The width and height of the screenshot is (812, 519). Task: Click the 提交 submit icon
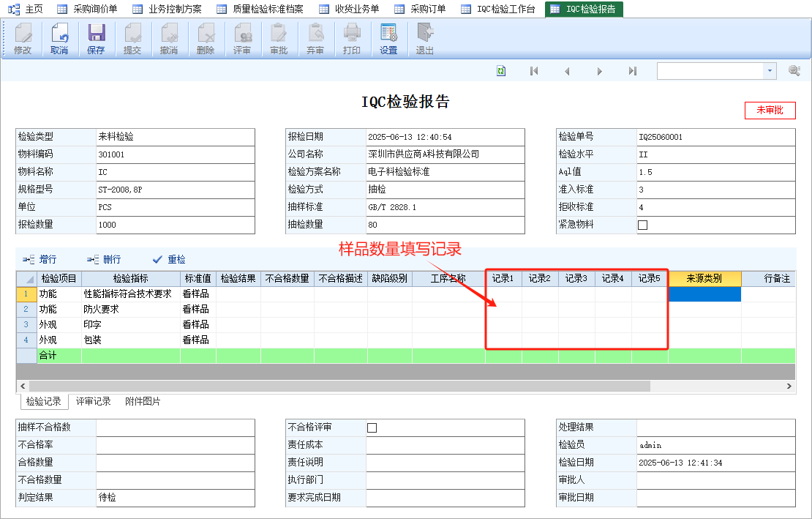tap(132, 39)
